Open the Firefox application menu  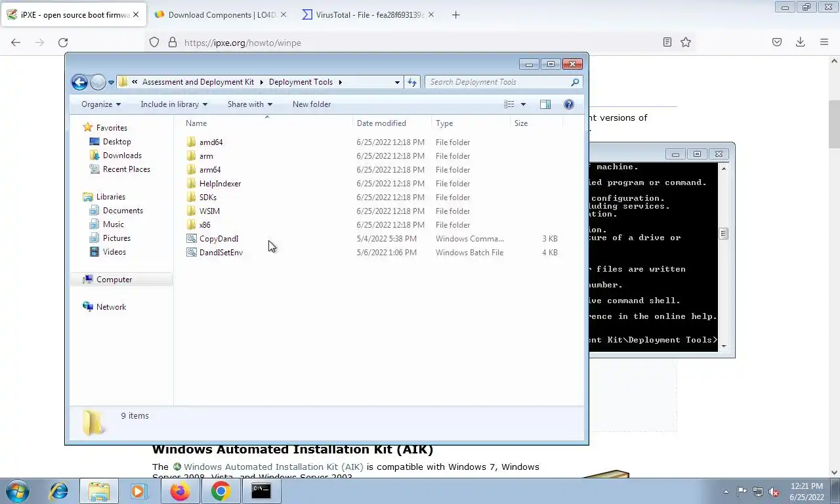[x=824, y=43]
